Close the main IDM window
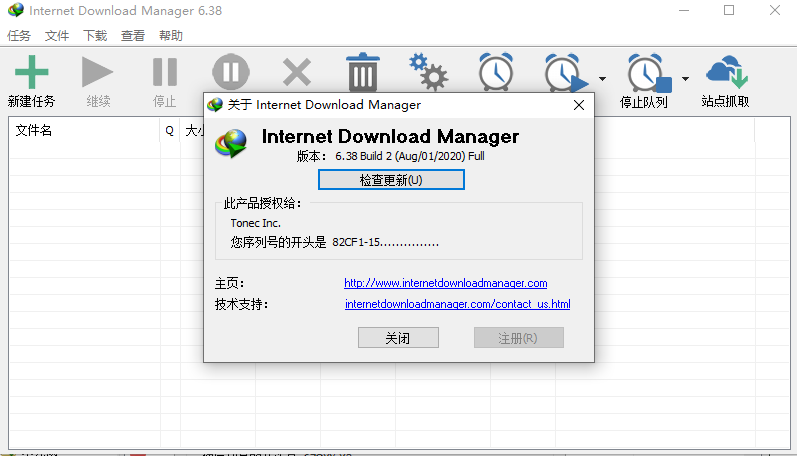This screenshot has width=797, height=456. pos(775,10)
